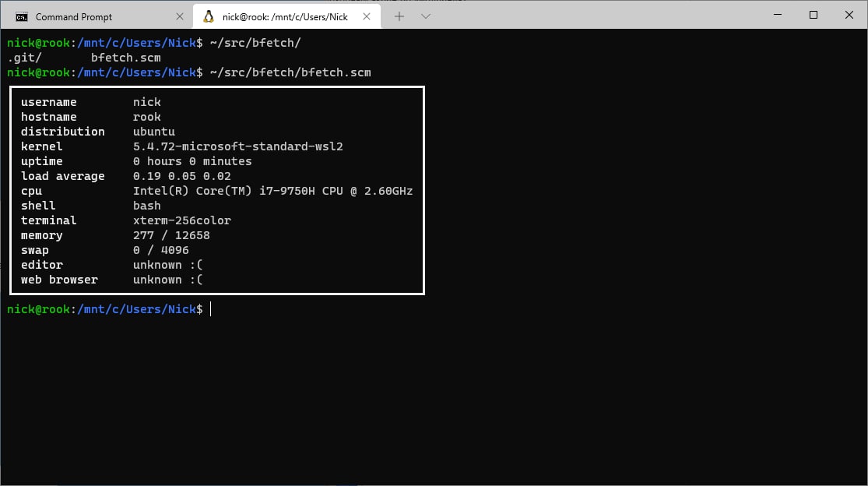The image size is (868, 486).
Task: Click the web browser value unknown :(
Action: click(168, 280)
